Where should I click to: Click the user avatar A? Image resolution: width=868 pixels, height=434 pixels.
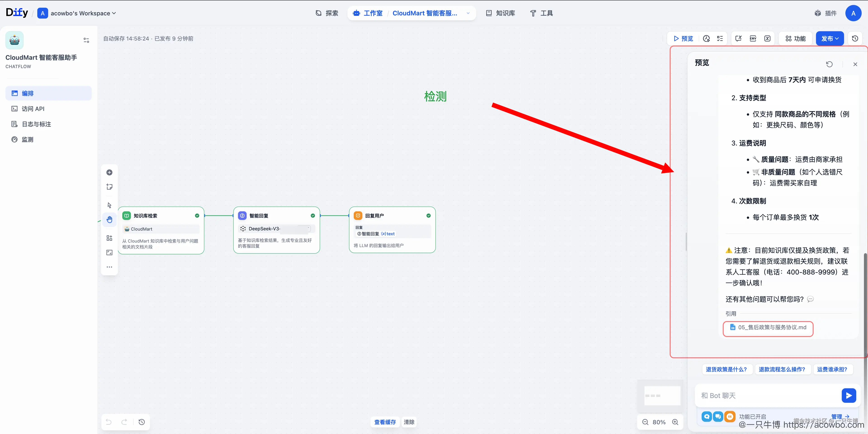point(853,13)
